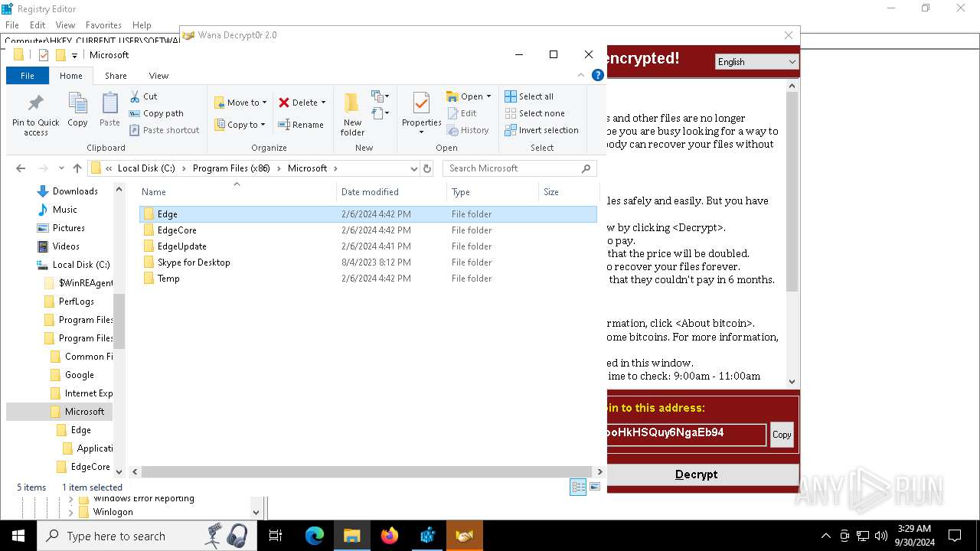Open the Copy to dropdown
The image size is (980, 551).
240,125
